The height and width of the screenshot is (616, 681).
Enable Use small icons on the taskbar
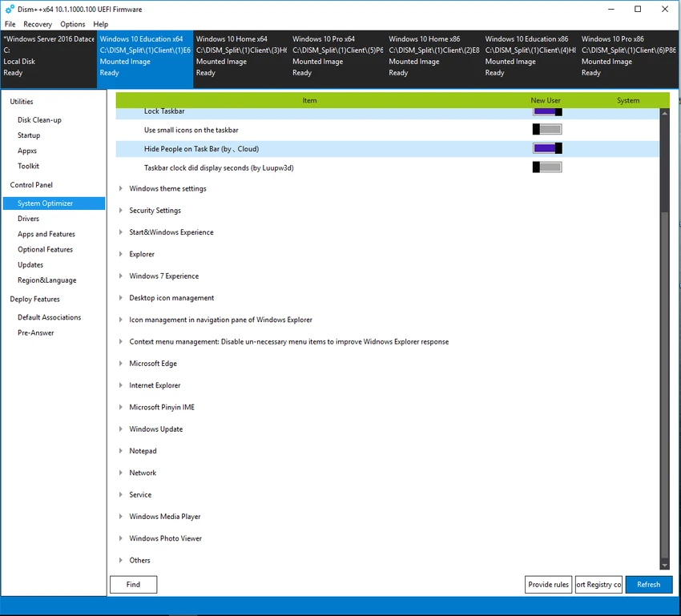click(x=547, y=129)
